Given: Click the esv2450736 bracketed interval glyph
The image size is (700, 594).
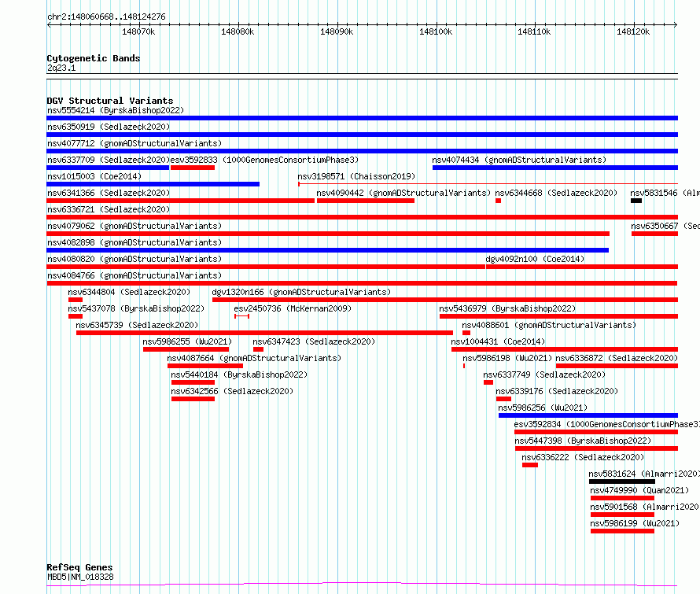Looking at the screenshot, I should point(241,316).
